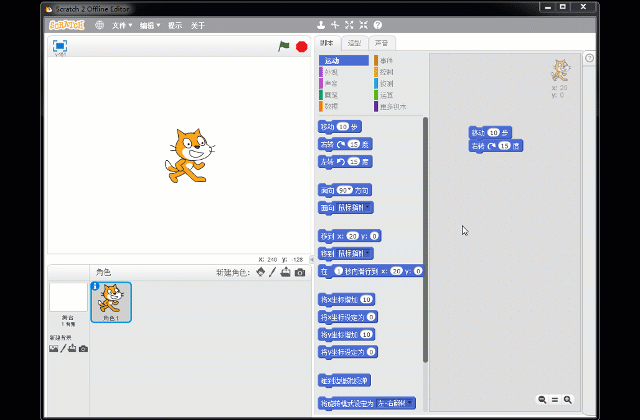Reset scripts area zoom to normal
This screenshot has width=640, height=420.
click(x=555, y=400)
